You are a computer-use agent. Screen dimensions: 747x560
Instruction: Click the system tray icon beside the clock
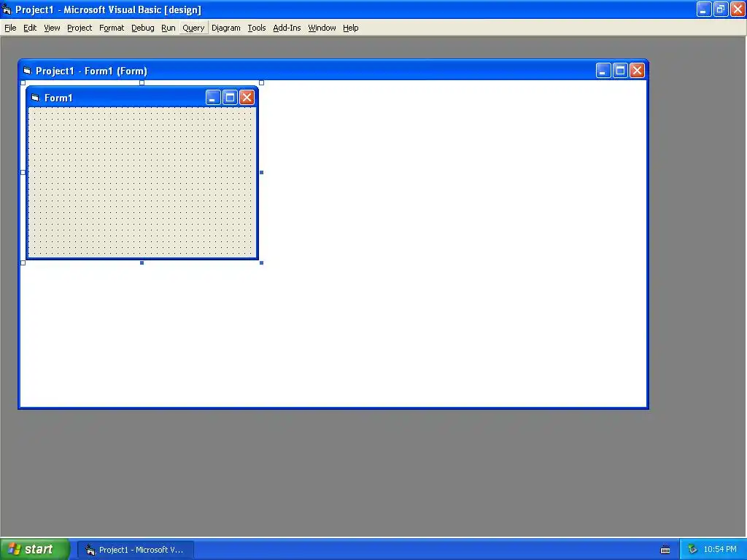click(x=692, y=550)
